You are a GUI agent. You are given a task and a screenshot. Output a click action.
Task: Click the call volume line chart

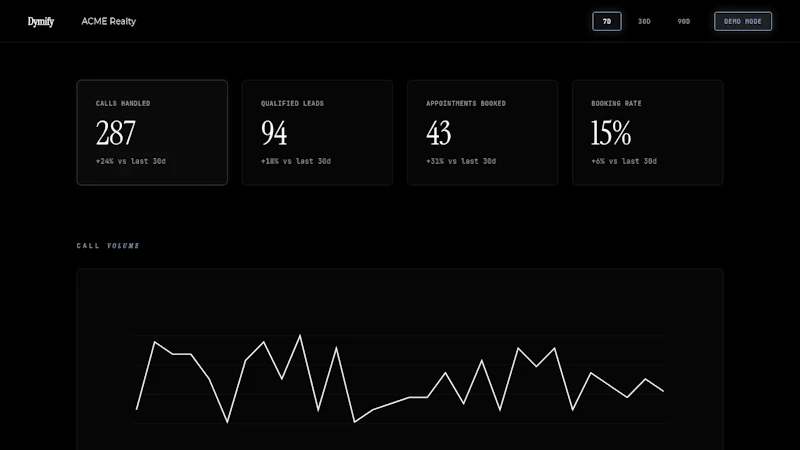[400, 379]
